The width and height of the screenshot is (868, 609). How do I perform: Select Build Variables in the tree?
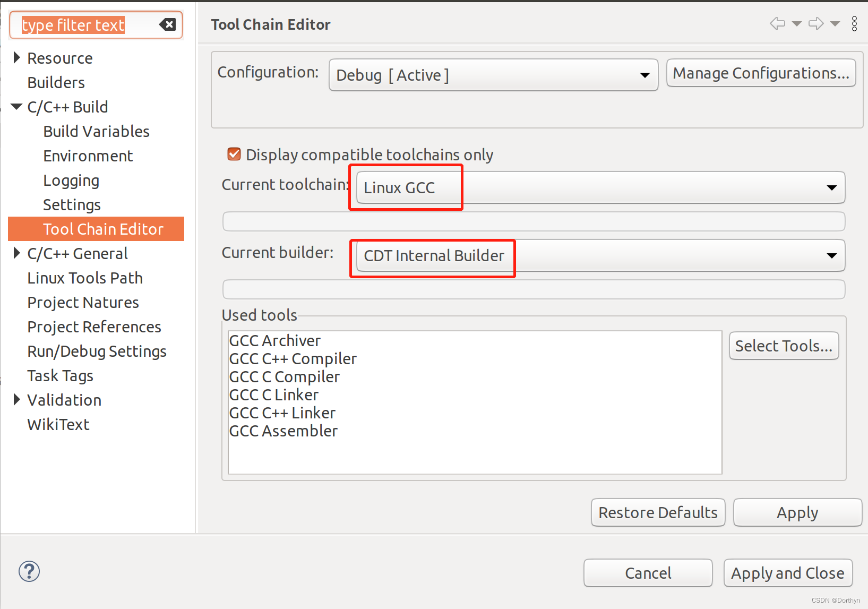pyautogui.click(x=96, y=131)
